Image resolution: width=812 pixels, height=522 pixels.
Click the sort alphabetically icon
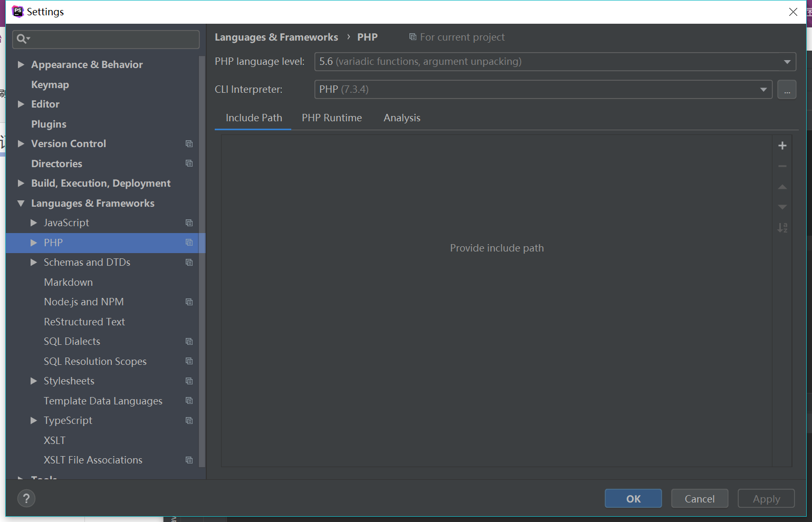tap(782, 228)
